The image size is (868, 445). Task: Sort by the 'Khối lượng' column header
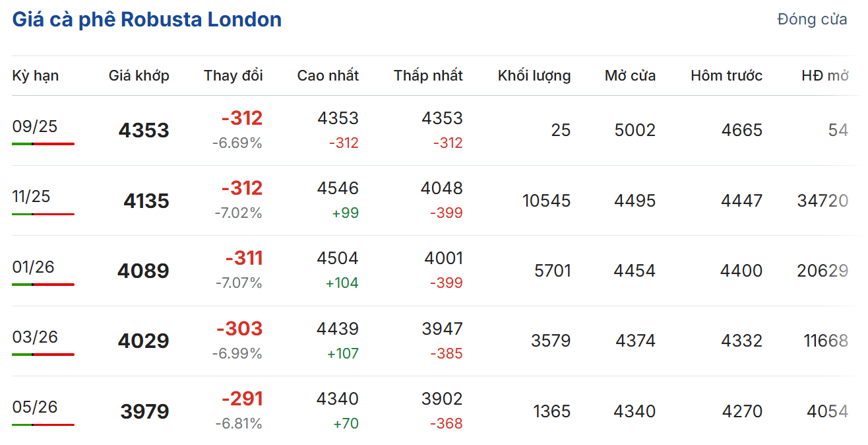(x=534, y=76)
